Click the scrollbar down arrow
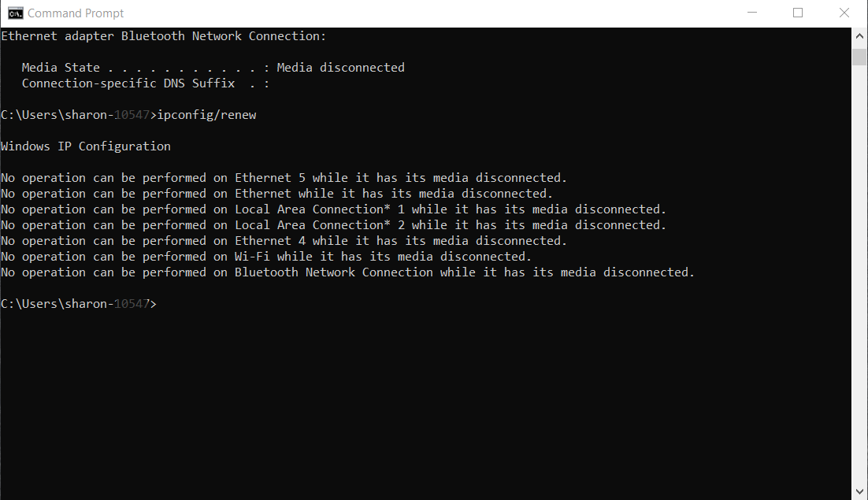This screenshot has height=500, width=868. 859,491
